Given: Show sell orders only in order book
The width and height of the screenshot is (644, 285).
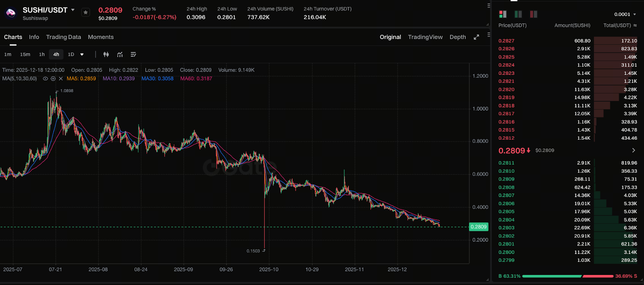Looking at the screenshot, I should (534, 14).
